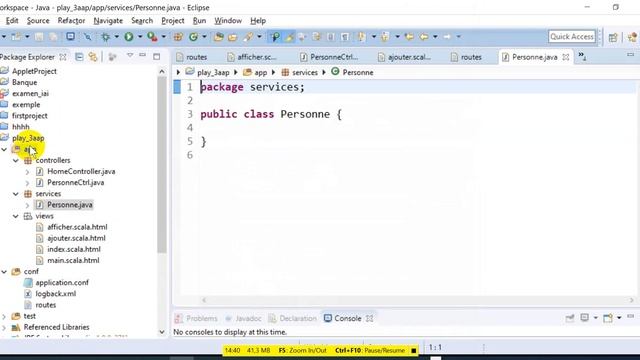Select application.conf file in tree
The width and height of the screenshot is (640, 360).
pyautogui.click(x=62, y=282)
